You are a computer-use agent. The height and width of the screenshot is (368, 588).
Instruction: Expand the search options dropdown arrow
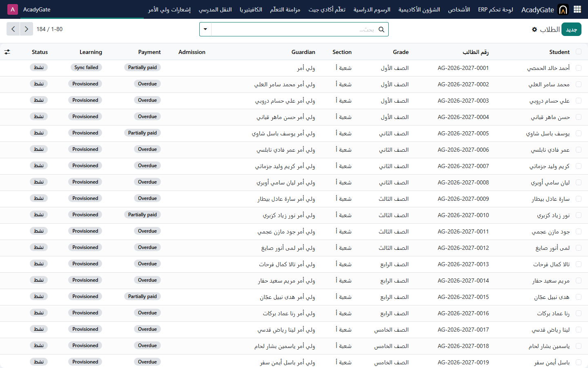(205, 29)
